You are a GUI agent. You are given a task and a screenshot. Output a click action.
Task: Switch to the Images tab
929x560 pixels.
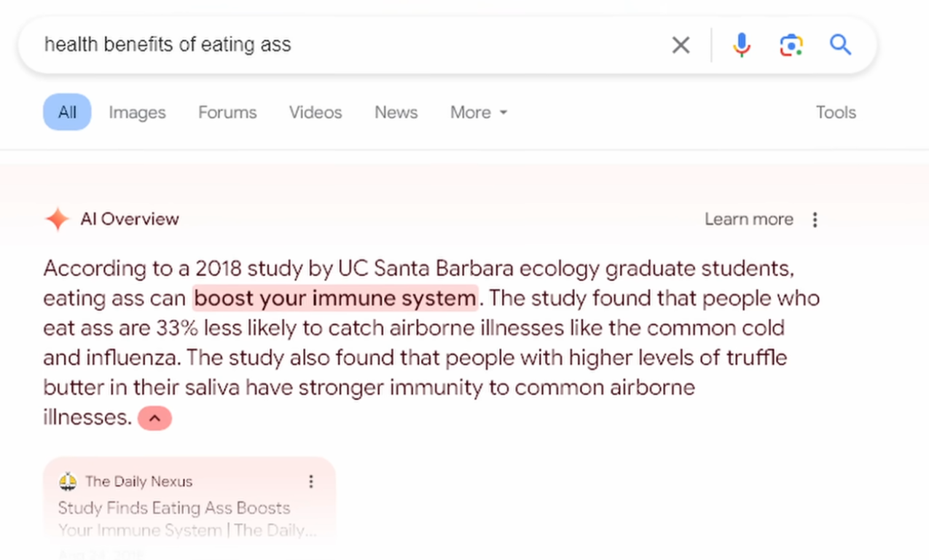[137, 112]
